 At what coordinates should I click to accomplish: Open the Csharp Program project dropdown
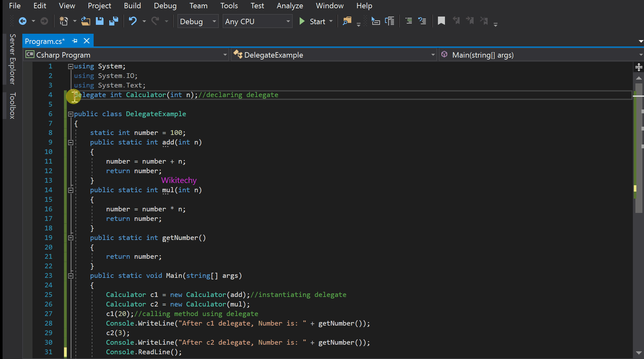pos(126,55)
